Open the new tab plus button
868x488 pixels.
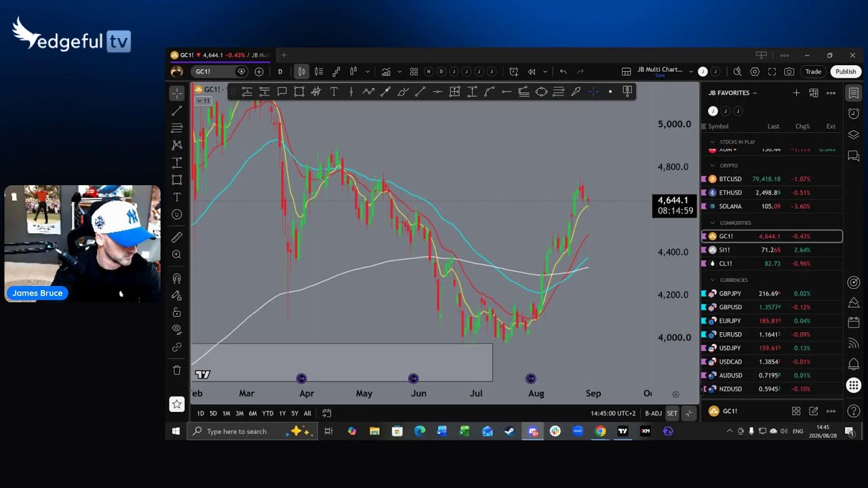[x=284, y=56]
